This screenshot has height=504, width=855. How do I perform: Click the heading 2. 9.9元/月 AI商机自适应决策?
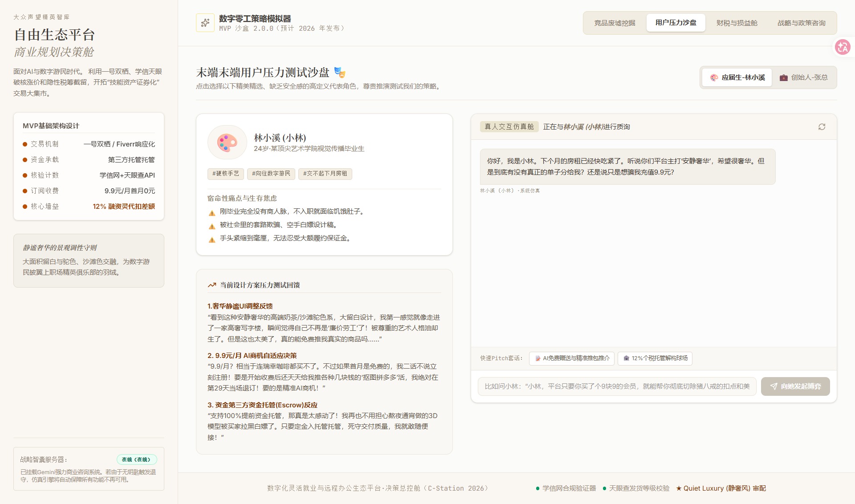(252, 356)
